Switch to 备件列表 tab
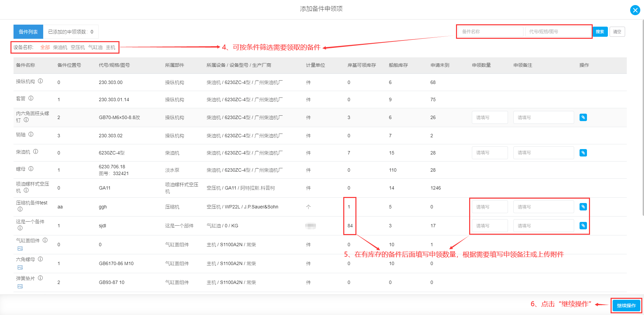 [x=28, y=32]
